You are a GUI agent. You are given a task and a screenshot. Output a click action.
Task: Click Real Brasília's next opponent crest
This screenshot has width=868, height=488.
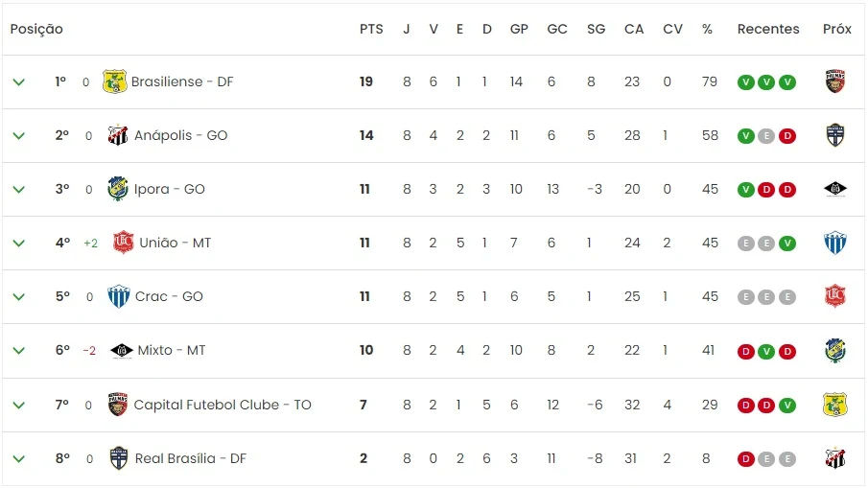click(834, 458)
